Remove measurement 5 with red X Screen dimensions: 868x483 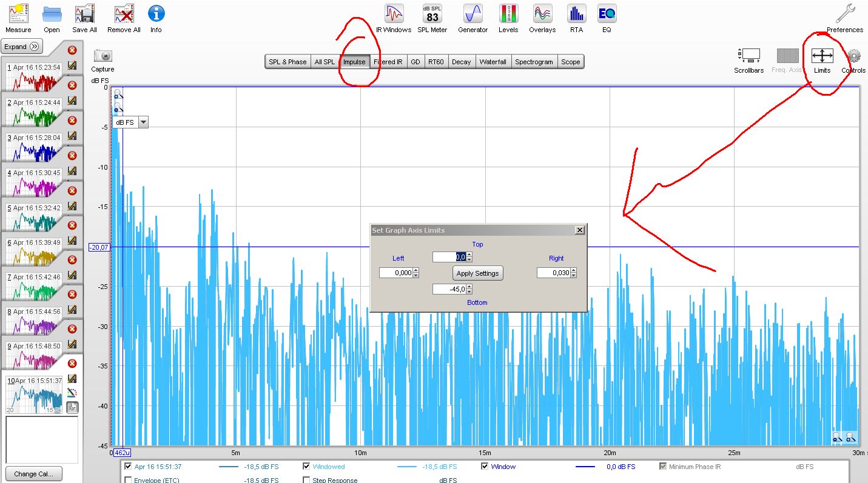pyautogui.click(x=72, y=190)
